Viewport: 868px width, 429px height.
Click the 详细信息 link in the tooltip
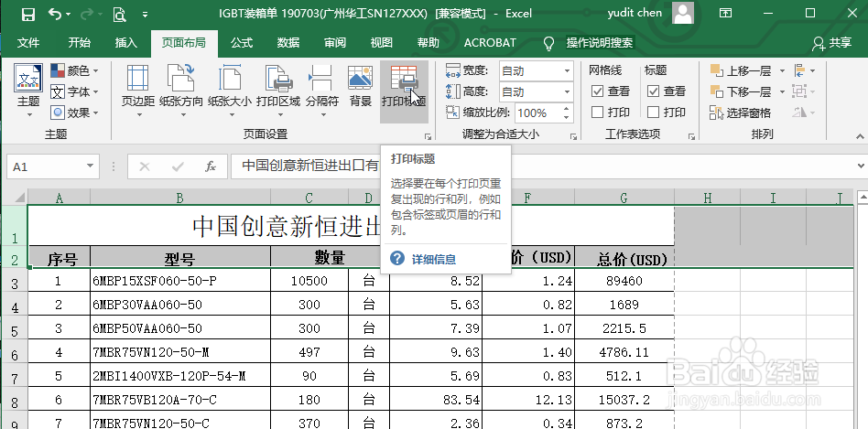pyautogui.click(x=433, y=259)
